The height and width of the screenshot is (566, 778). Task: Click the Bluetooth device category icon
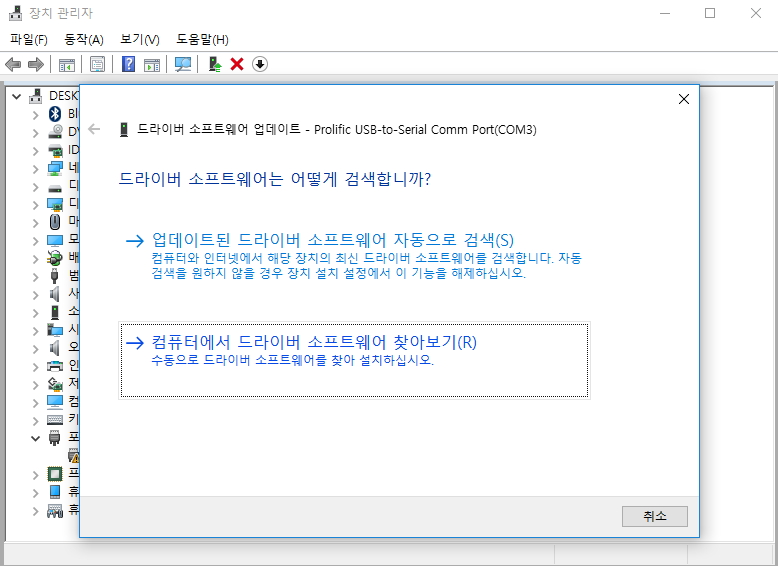point(56,114)
